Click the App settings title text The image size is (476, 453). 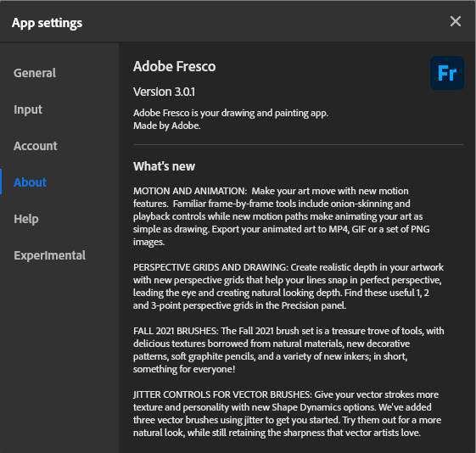pos(47,23)
